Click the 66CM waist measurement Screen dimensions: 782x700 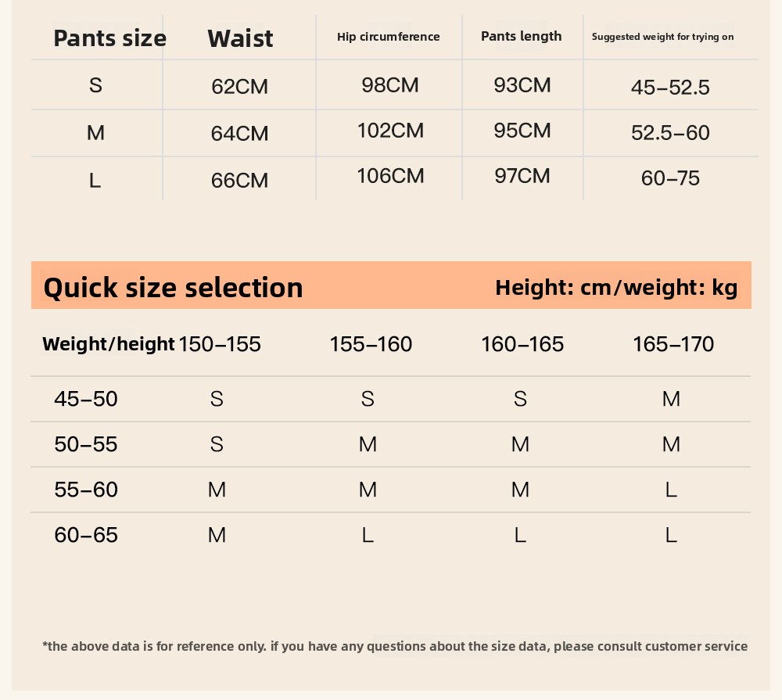pos(239,181)
